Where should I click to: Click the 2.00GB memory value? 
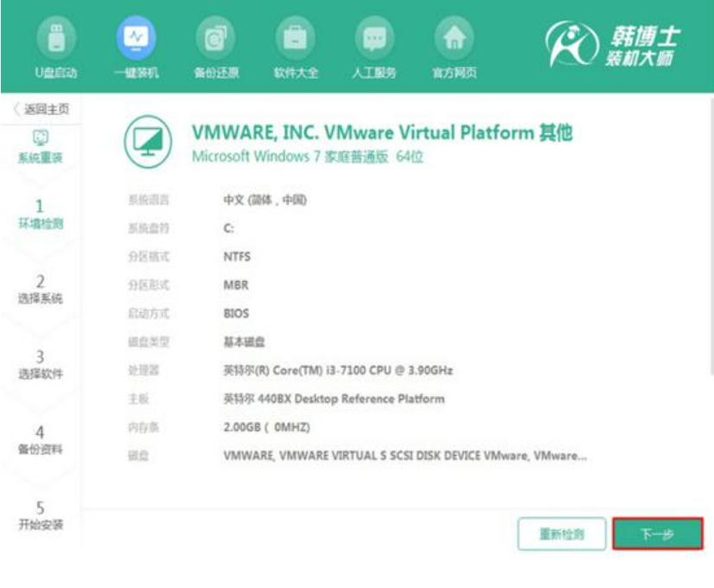tap(266, 427)
